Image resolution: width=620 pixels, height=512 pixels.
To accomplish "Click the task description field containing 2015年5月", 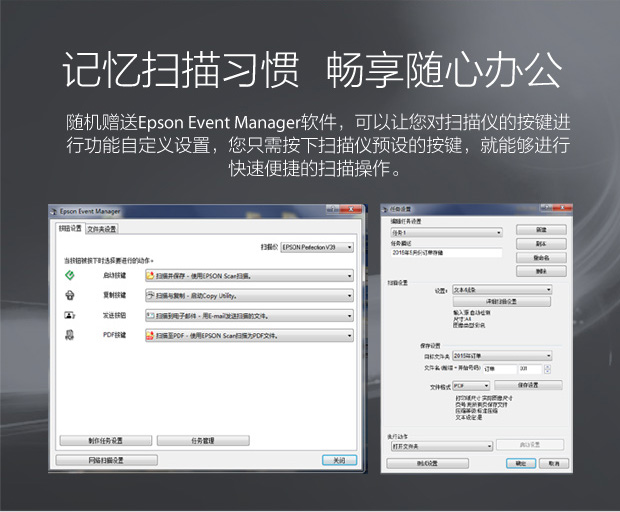I will click(446, 253).
